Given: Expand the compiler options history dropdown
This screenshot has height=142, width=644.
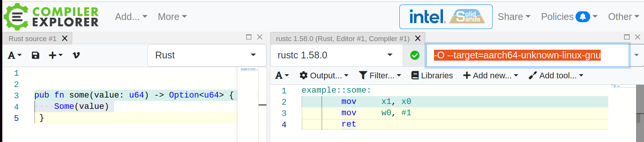Looking at the screenshot, I should pyautogui.click(x=636, y=55).
